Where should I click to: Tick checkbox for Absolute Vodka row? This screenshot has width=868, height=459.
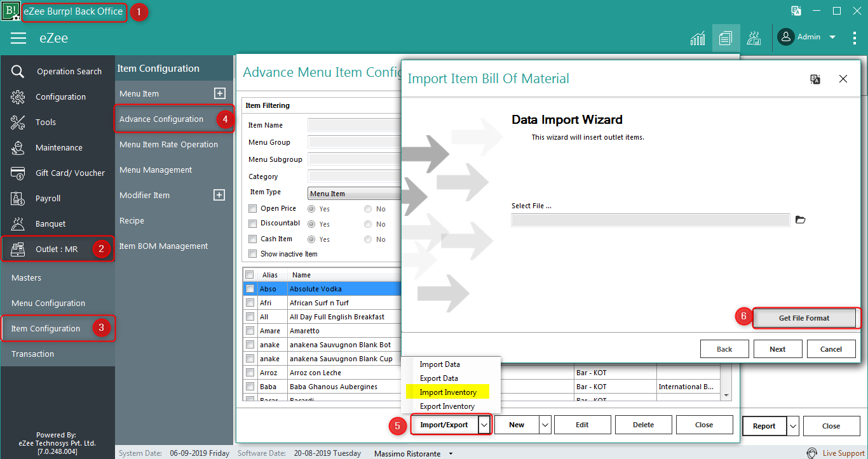pyautogui.click(x=250, y=289)
